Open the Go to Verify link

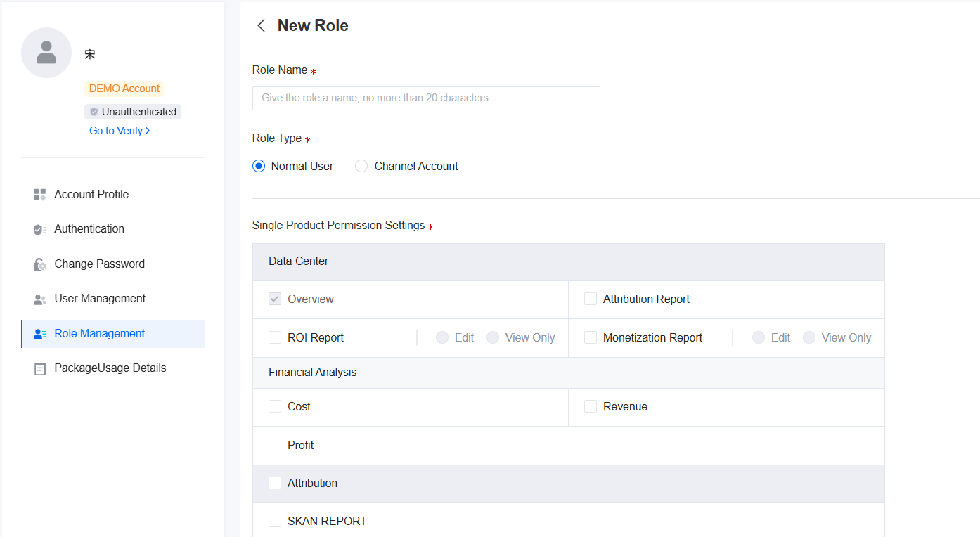(120, 131)
